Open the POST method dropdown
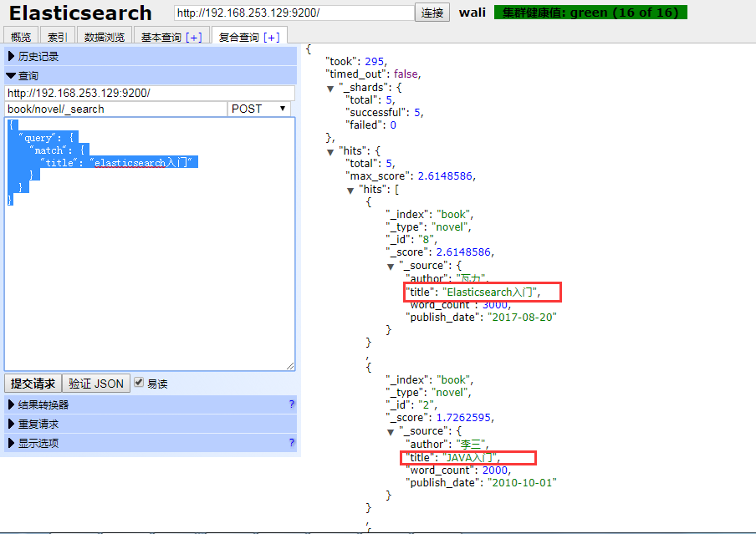 [259, 109]
